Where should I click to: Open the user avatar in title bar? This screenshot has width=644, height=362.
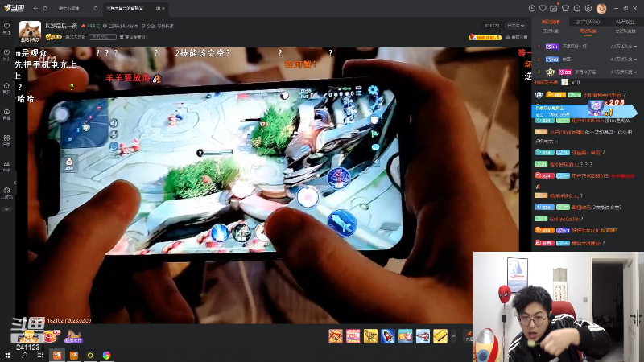601,8
